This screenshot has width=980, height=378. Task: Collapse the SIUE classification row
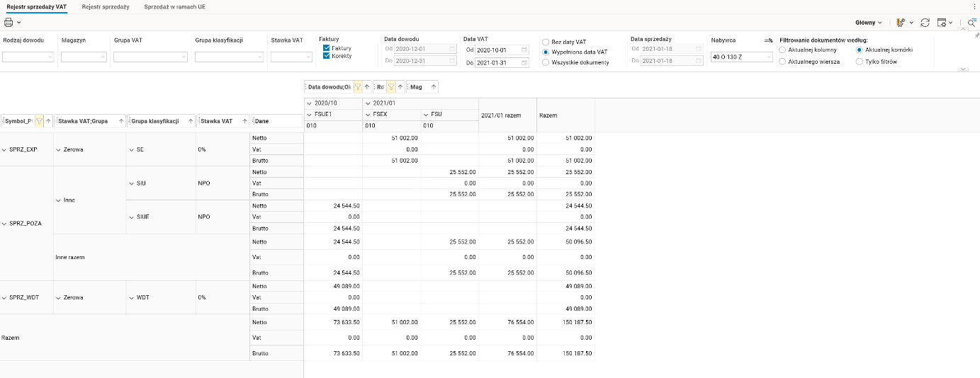click(131, 217)
